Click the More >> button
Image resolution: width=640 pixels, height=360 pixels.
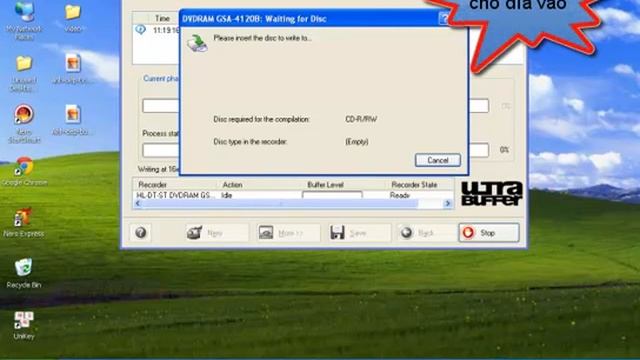288,233
